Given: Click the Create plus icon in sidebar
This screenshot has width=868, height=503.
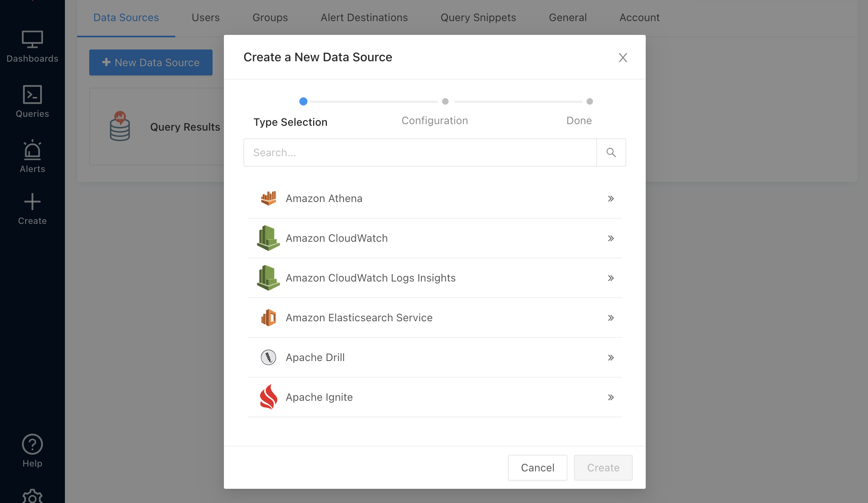Looking at the screenshot, I should (x=32, y=202).
